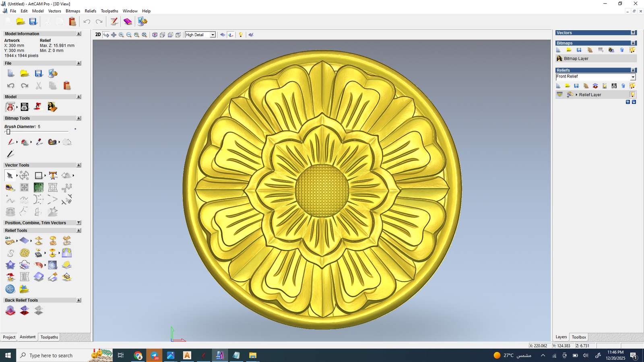The width and height of the screenshot is (644, 362).
Task: Toggle all bitmap layers visibility bulbs
Action: [x=632, y=50]
